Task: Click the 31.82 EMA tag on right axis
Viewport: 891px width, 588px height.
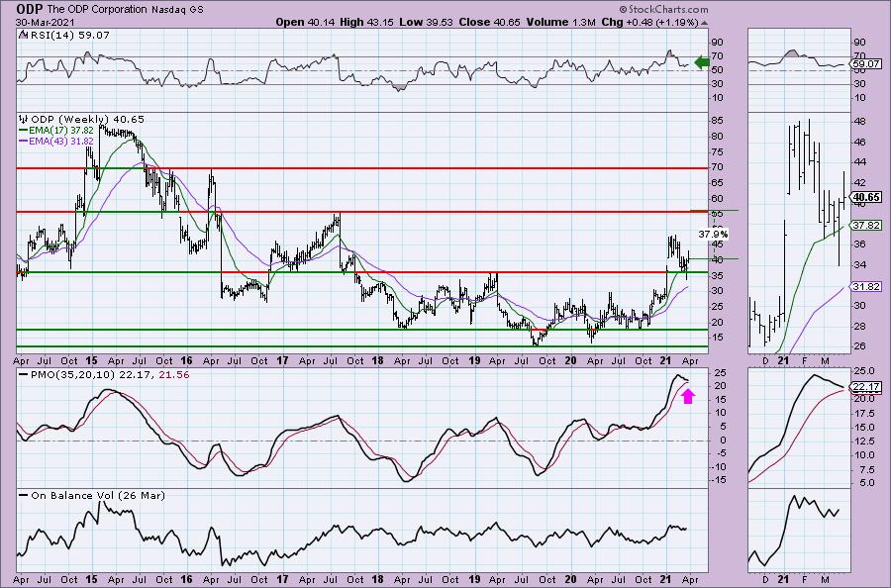Action: (x=866, y=286)
